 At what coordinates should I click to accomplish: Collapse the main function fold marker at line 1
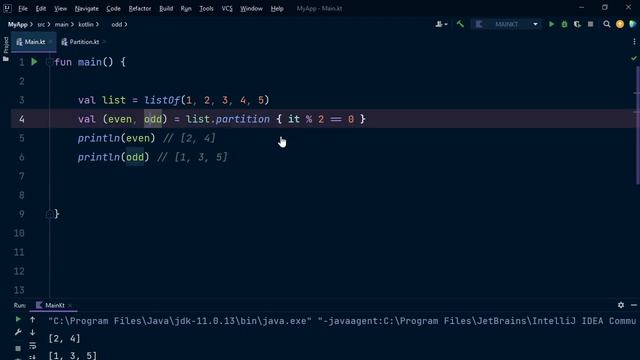tap(49, 62)
